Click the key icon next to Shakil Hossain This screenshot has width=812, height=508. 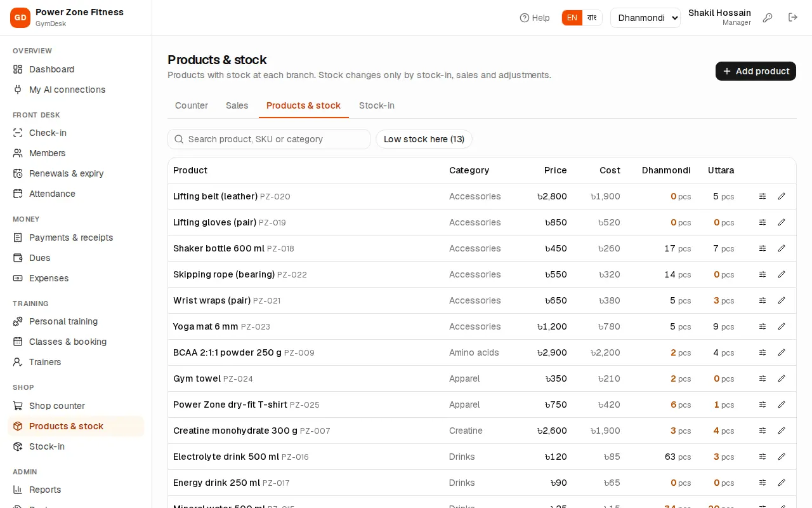768,18
